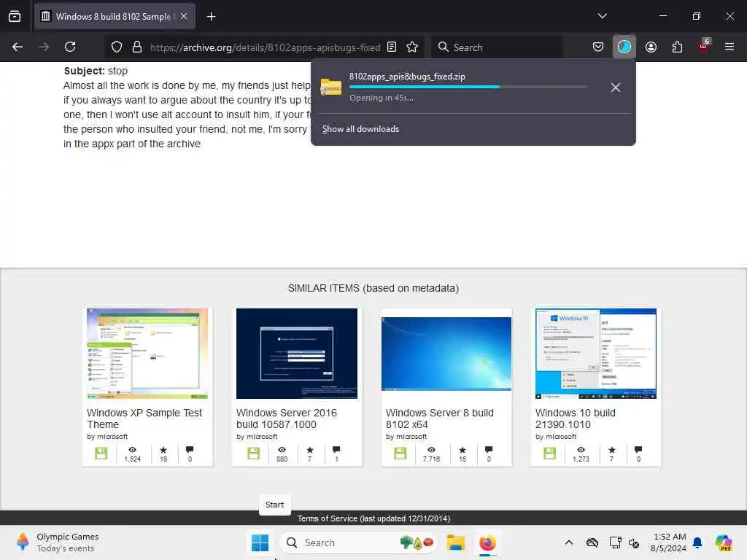Click favorites star on Windows XP Sample card

pos(163,449)
